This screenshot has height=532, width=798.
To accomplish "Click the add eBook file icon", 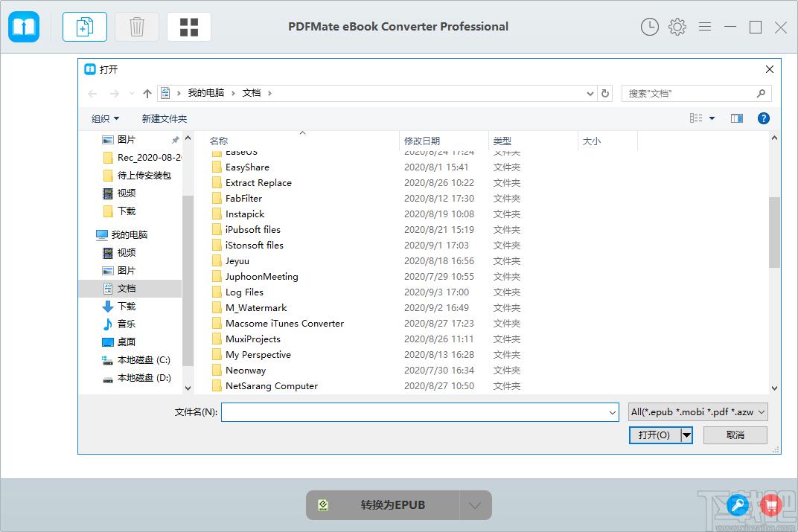I will 84,27.
